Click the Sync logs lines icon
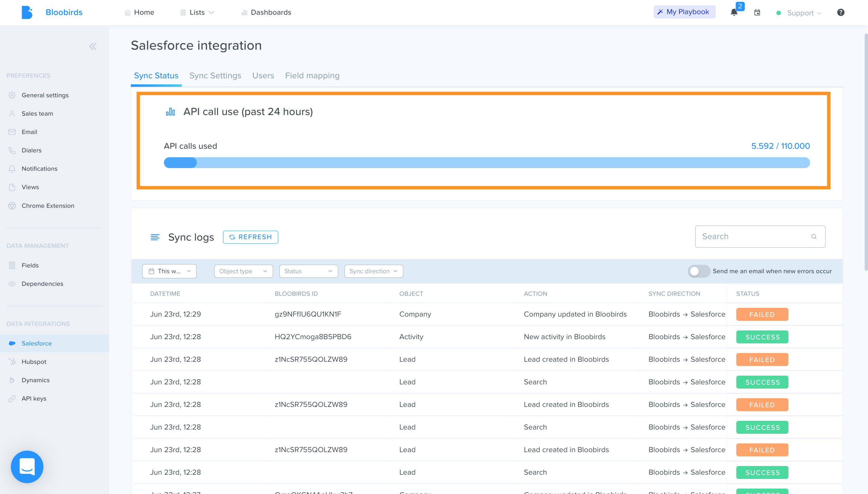The image size is (868, 494). tap(155, 237)
